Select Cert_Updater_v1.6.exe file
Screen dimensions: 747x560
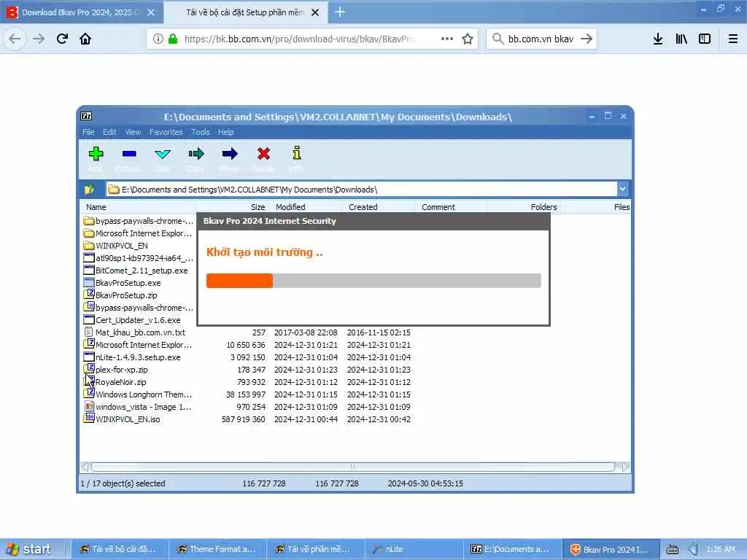tap(132, 320)
